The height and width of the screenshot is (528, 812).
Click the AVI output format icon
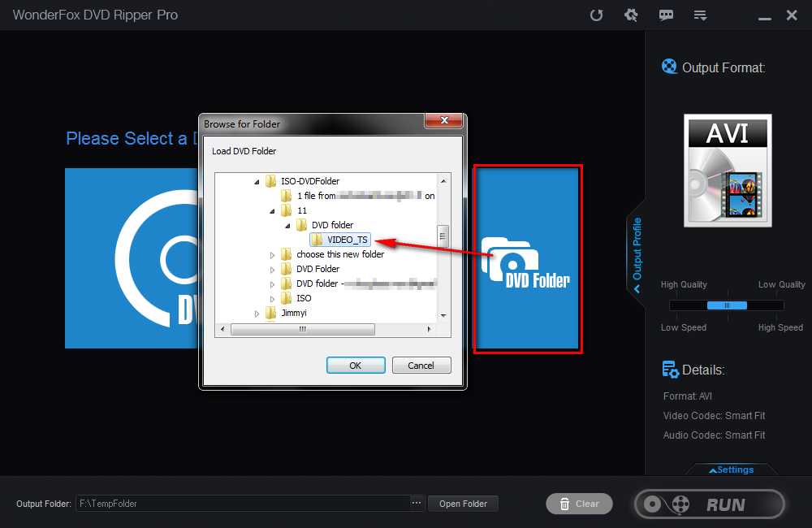tap(728, 171)
